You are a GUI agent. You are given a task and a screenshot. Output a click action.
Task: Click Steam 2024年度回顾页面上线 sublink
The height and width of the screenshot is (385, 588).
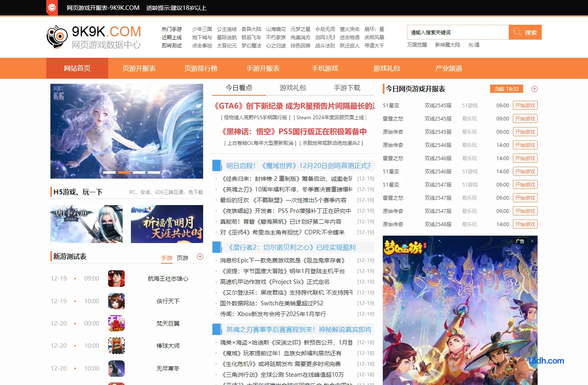point(330,118)
